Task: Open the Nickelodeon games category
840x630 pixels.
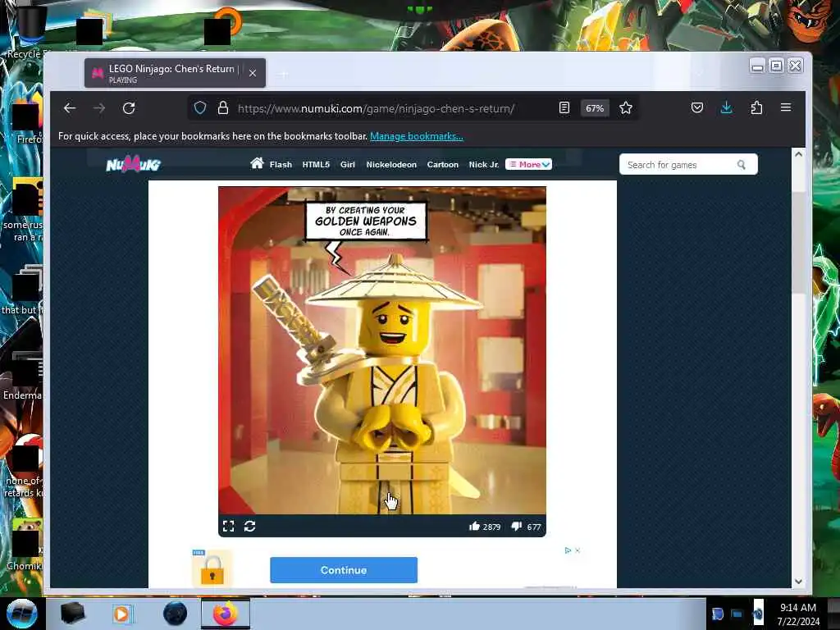Action: pos(391,164)
